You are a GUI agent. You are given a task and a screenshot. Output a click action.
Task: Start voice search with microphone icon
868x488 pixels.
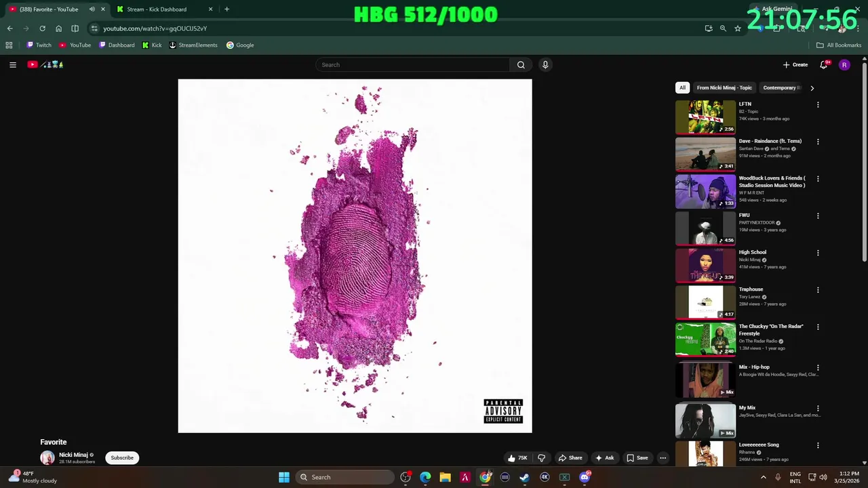click(545, 64)
